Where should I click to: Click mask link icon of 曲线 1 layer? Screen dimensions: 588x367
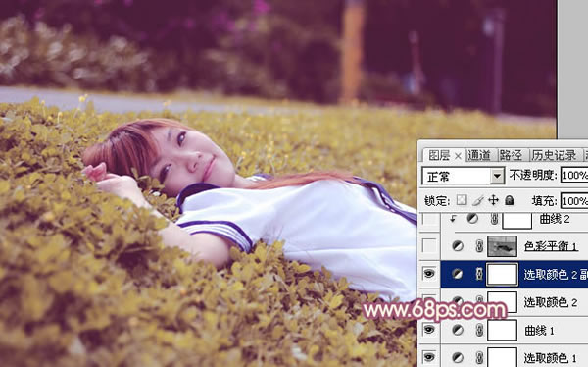click(479, 330)
